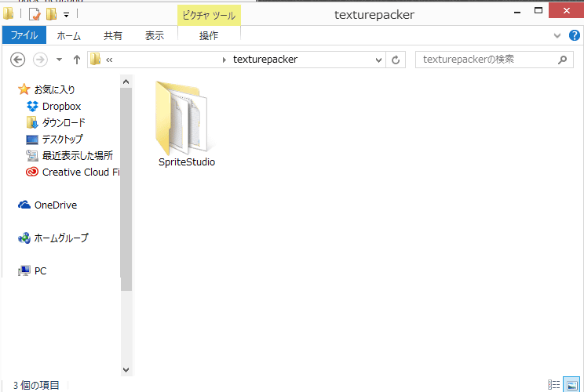Click the SpriteStudio folder name label
The width and height of the screenshot is (584, 392).
pos(187,162)
